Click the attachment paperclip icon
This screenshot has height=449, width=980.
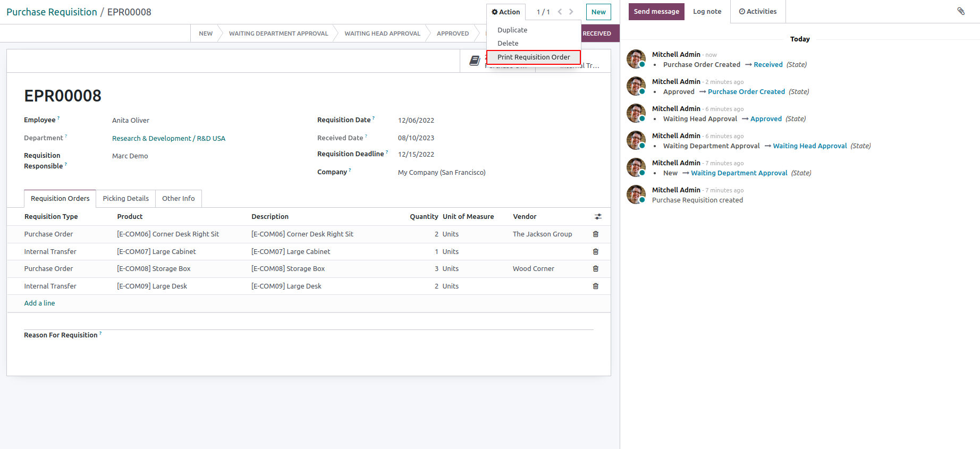point(961,11)
